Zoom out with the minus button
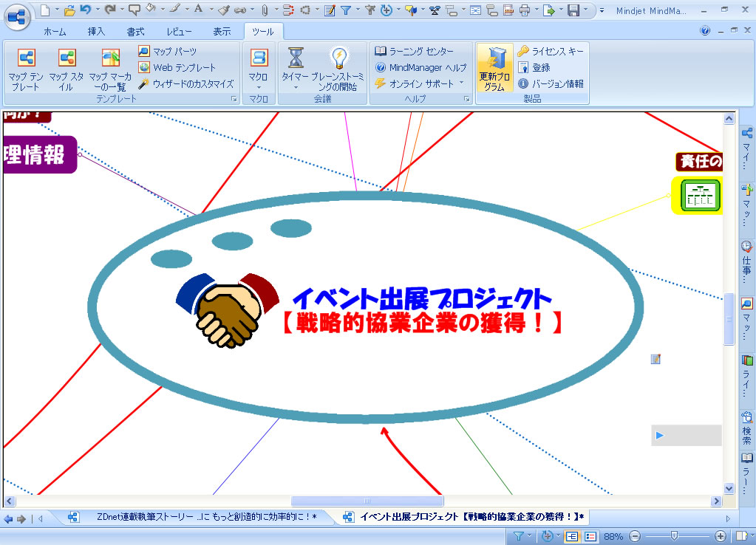Image resolution: width=756 pixels, height=545 pixels. (635, 536)
